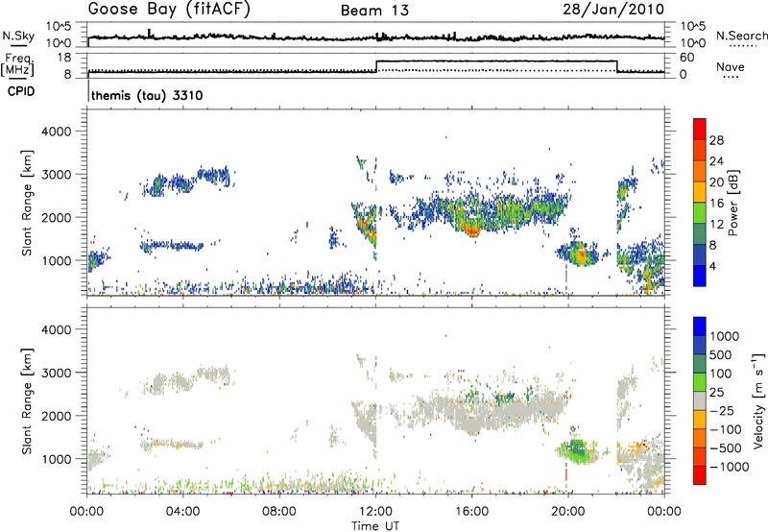Click the '12:00' time axis label
Screen dimensions: 768x532
[x=375, y=512]
